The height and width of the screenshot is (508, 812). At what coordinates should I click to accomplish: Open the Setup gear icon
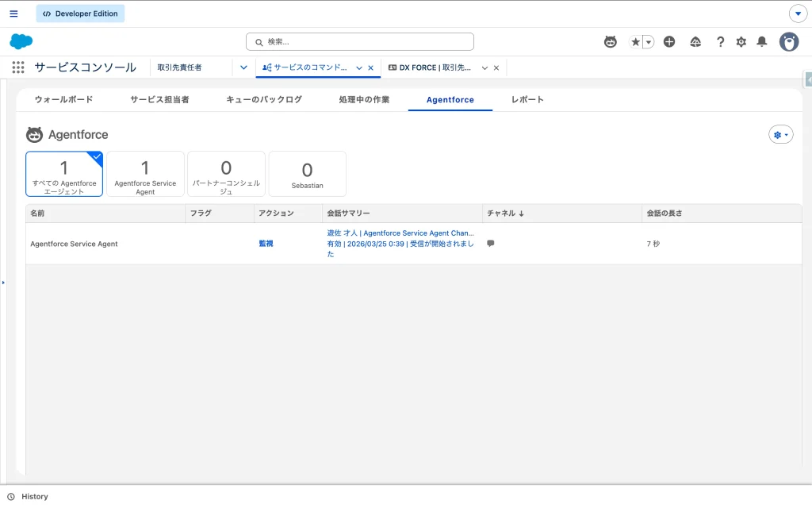click(741, 42)
